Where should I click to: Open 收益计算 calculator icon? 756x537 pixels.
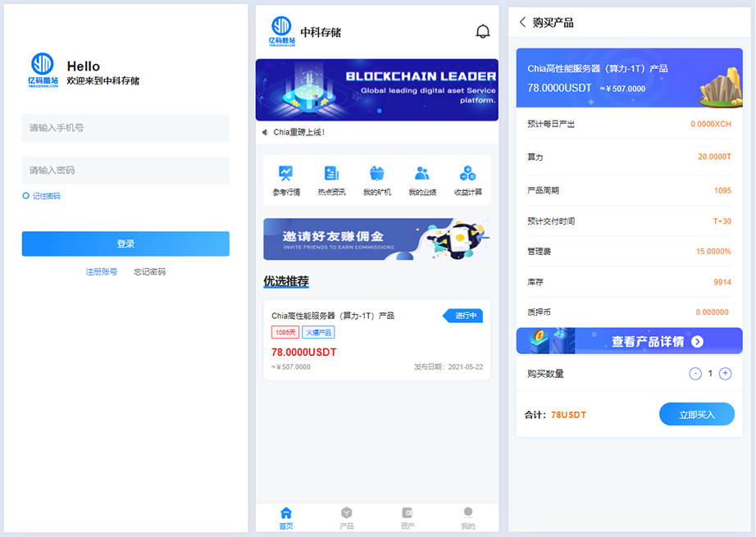tap(467, 173)
